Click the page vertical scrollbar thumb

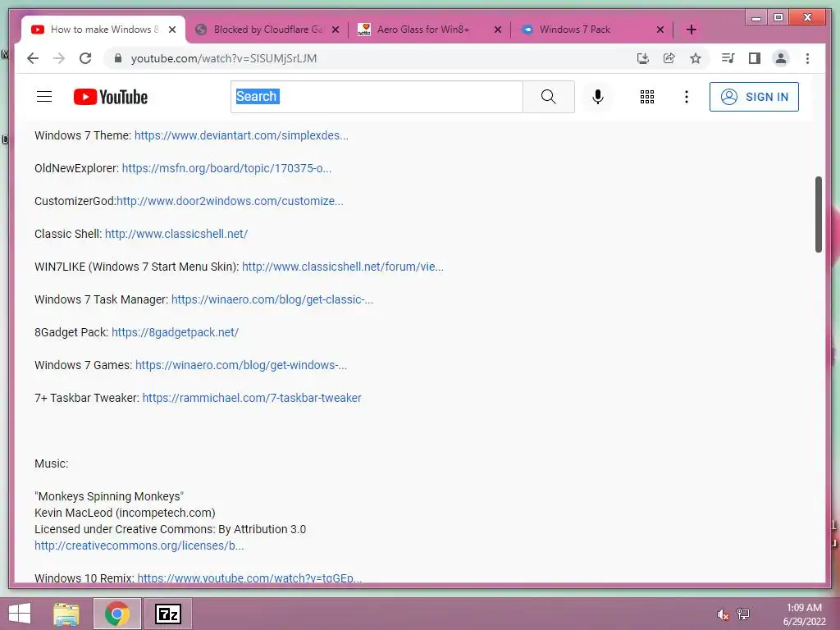click(x=818, y=214)
